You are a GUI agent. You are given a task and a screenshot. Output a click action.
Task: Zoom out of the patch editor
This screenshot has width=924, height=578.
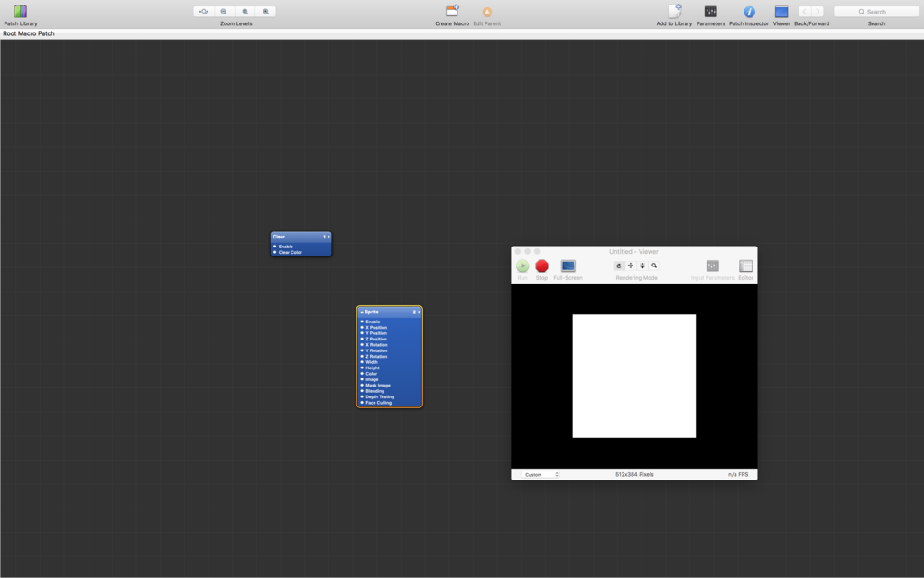[224, 11]
